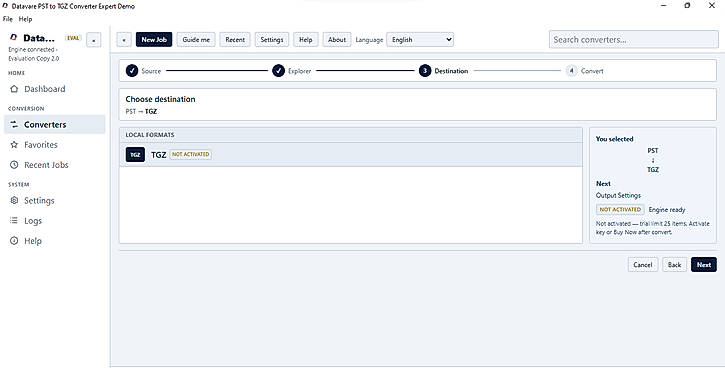The image size is (725, 368).
Task: Click the Help circle icon in sidebar
Action: click(x=14, y=240)
